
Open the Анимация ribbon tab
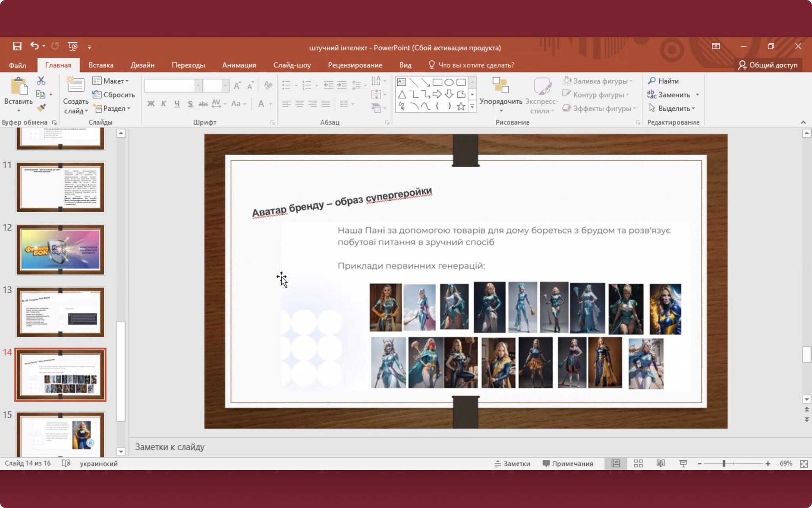(239, 65)
